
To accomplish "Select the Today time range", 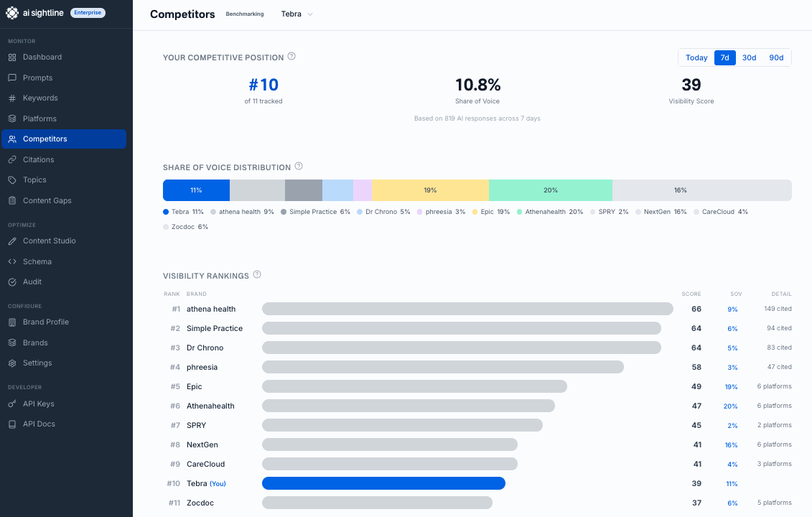I will point(696,57).
